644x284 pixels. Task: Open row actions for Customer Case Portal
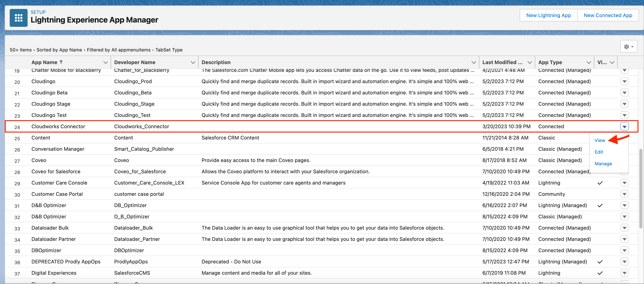point(624,194)
